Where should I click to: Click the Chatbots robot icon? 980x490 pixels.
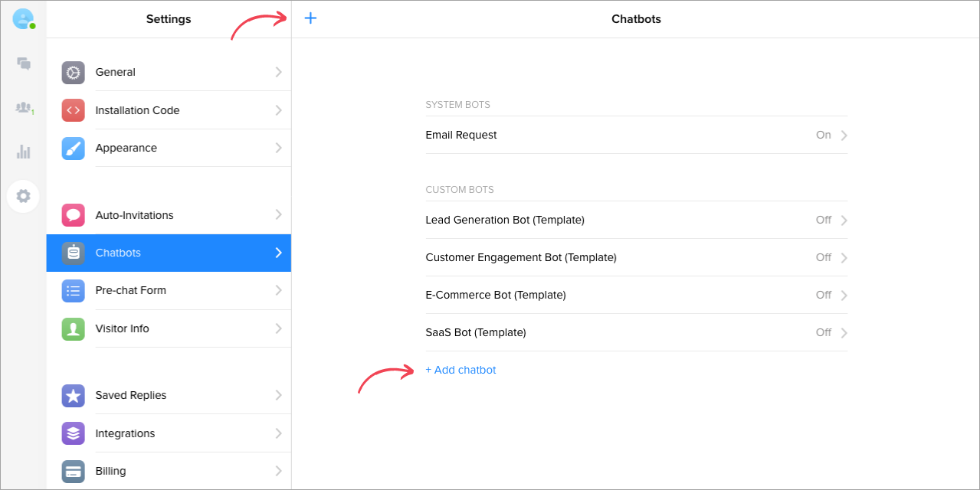click(73, 253)
